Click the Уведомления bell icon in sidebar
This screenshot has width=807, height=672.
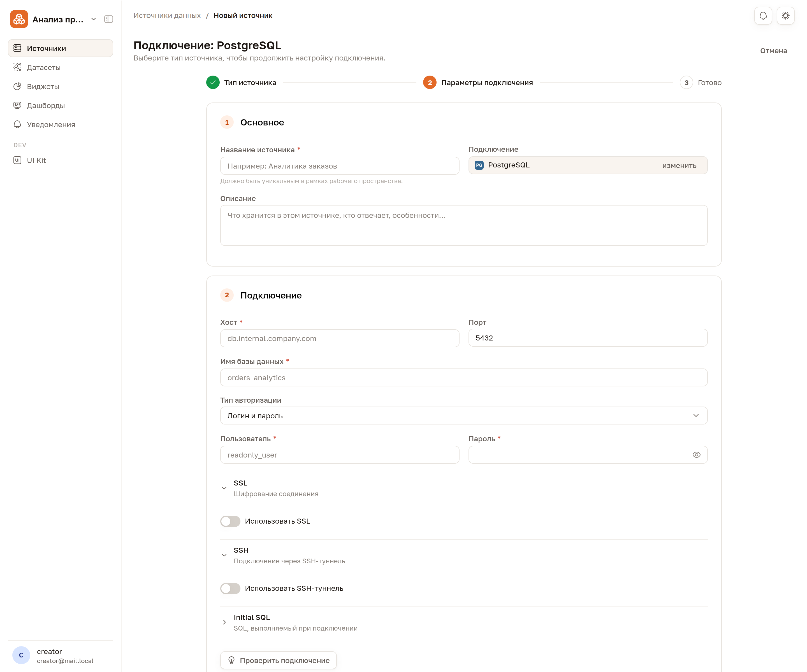[x=17, y=124]
